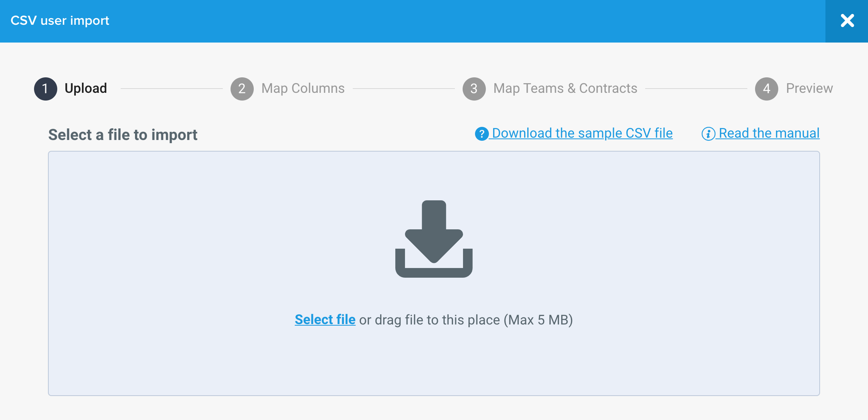Screen dimensions: 868x420
Task: Click the step 2 circle icon
Action: (x=242, y=89)
